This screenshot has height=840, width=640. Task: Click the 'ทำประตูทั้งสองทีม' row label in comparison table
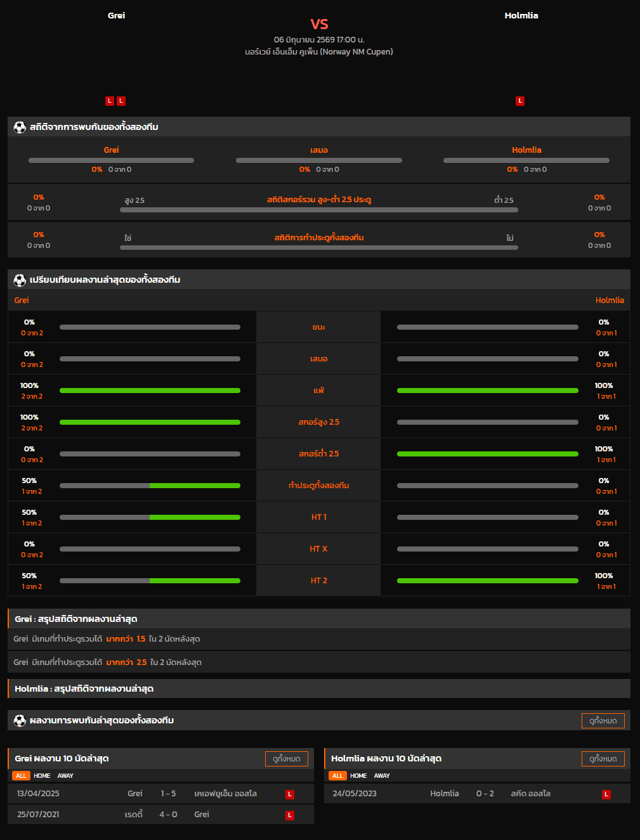[319, 486]
